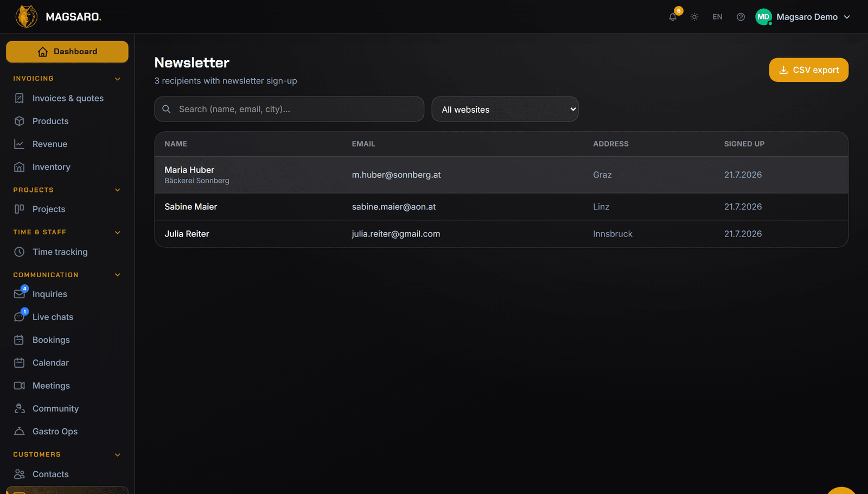Viewport: 868px width, 494px height.
Task: Open the notifications bell icon
Action: click(673, 17)
